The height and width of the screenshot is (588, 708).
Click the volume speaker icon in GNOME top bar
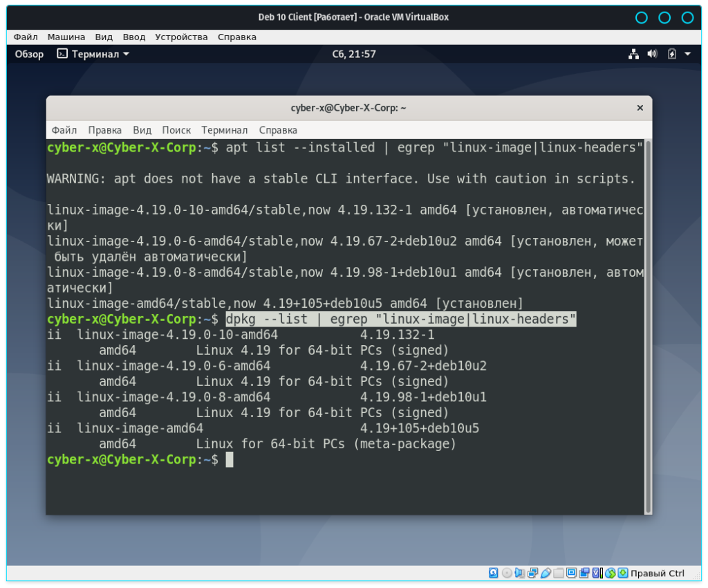(x=652, y=54)
